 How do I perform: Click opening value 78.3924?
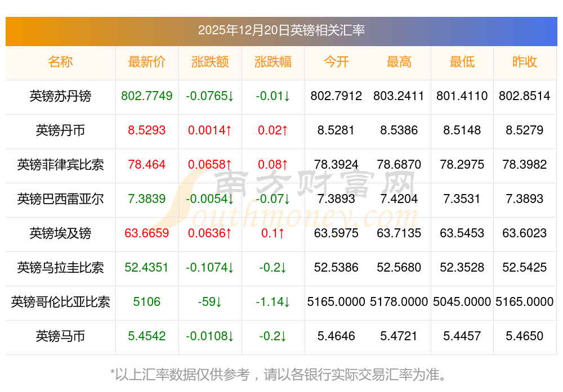coord(336,165)
